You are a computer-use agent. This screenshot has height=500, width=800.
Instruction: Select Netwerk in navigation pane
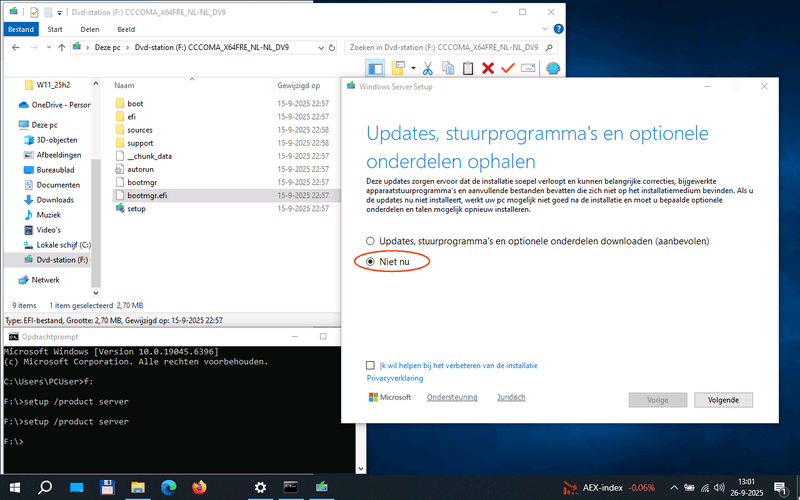tap(39, 280)
